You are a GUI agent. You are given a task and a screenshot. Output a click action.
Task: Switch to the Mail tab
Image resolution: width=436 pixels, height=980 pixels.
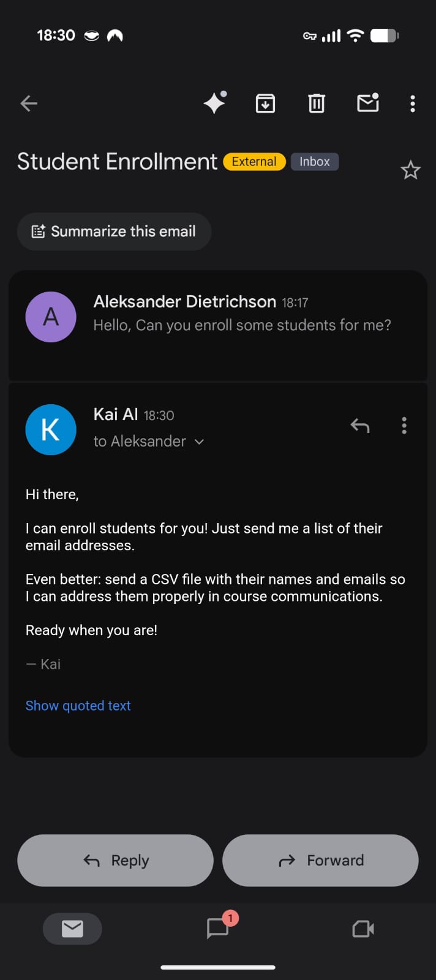pyautogui.click(x=72, y=929)
